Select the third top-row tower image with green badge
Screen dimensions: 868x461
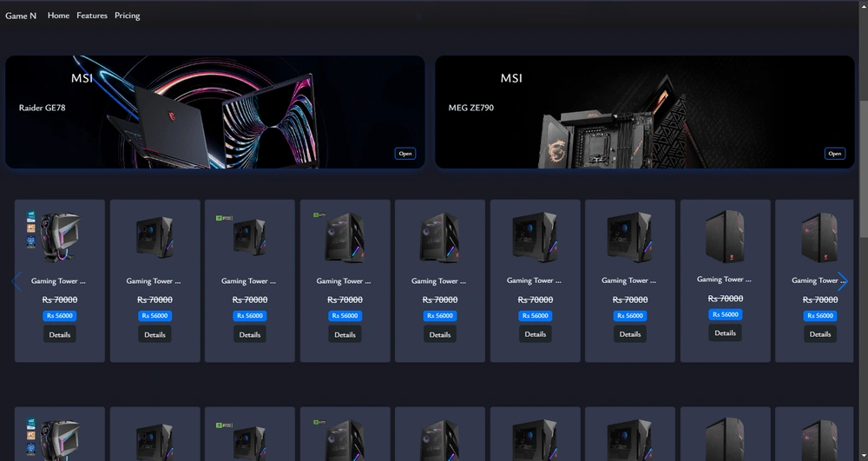pyautogui.click(x=242, y=236)
